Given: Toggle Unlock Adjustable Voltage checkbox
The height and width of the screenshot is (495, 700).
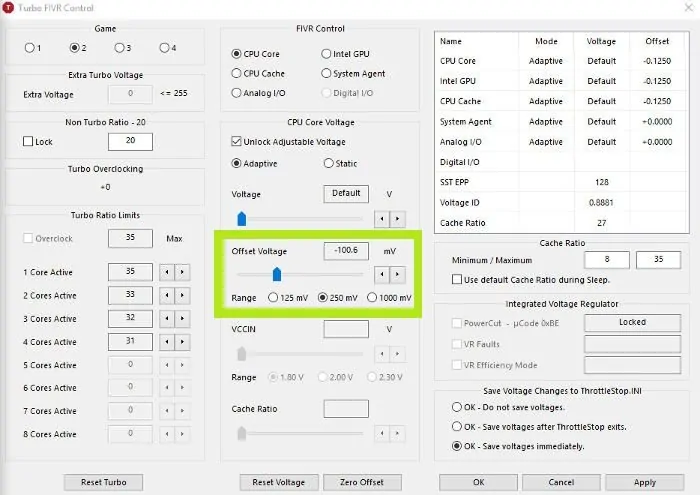Looking at the screenshot, I should pos(237,141).
